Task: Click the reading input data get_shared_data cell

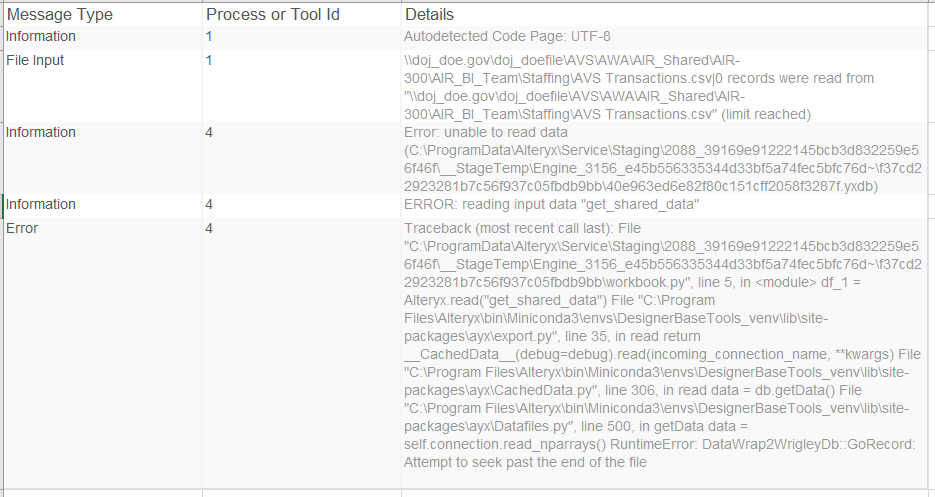Action: pos(551,205)
